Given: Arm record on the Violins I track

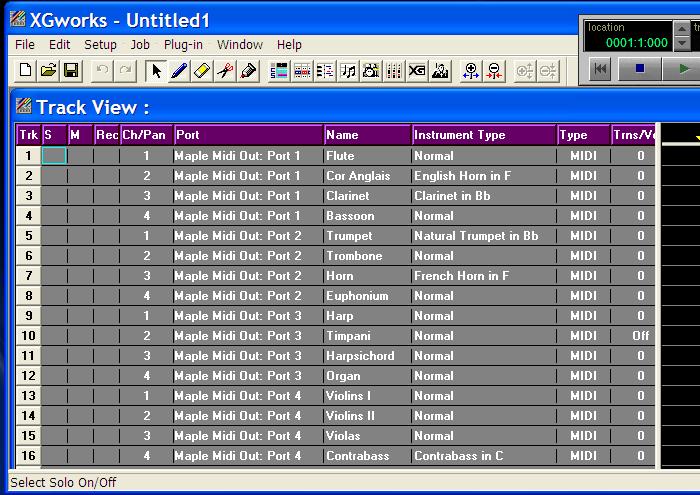Looking at the screenshot, I should coord(107,395).
